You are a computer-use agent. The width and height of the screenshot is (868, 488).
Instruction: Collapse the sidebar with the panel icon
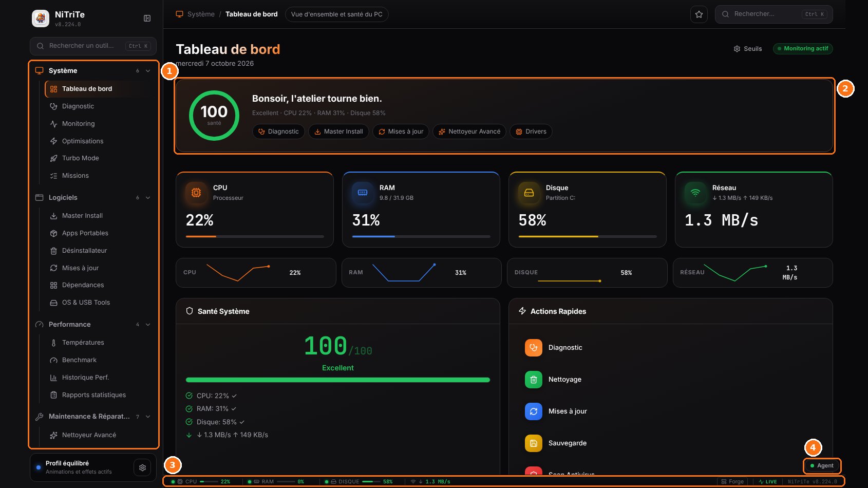click(147, 18)
